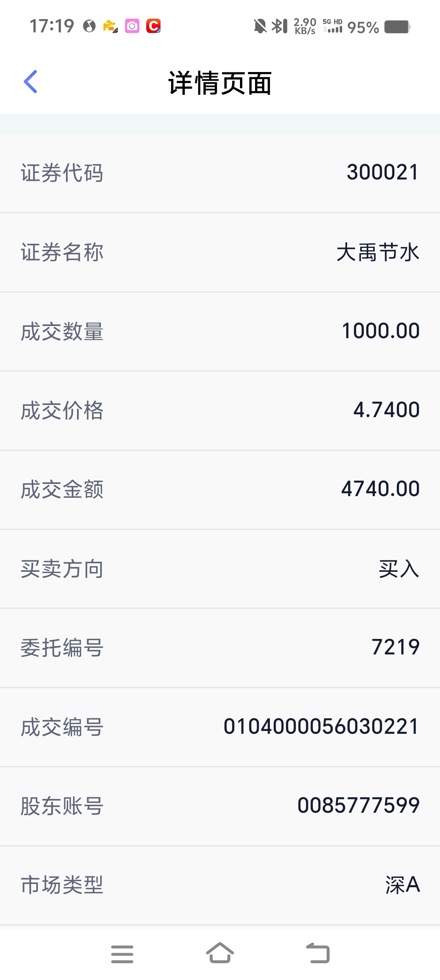Viewport: 440px width, 980px height.
Task: Tap the red C app notification icon
Action: (154, 26)
